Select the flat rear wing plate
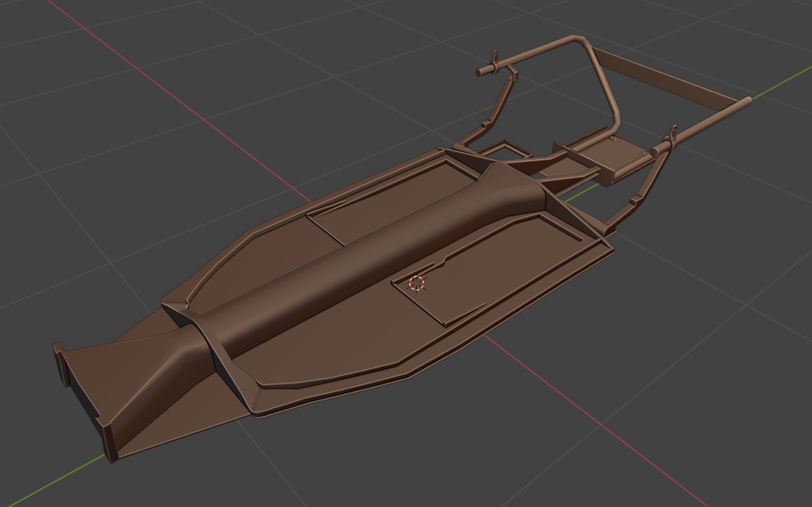The height and width of the screenshot is (507, 812). click(x=665, y=78)
